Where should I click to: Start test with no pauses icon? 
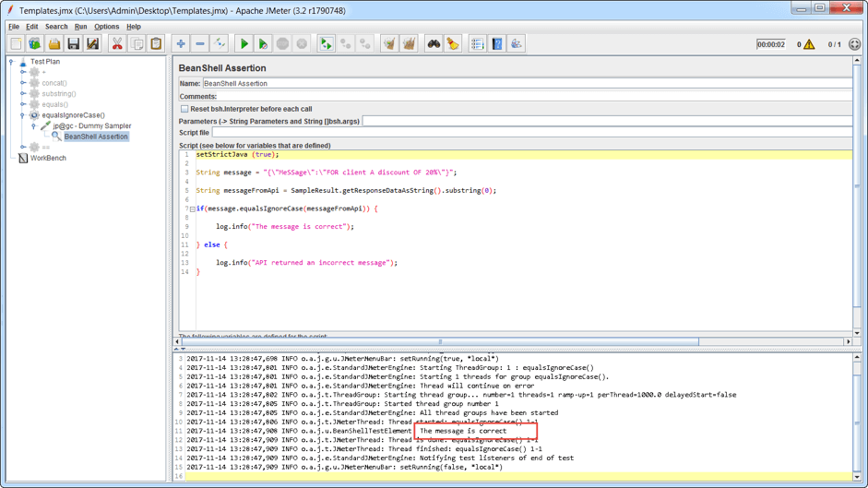coord(263,43)
